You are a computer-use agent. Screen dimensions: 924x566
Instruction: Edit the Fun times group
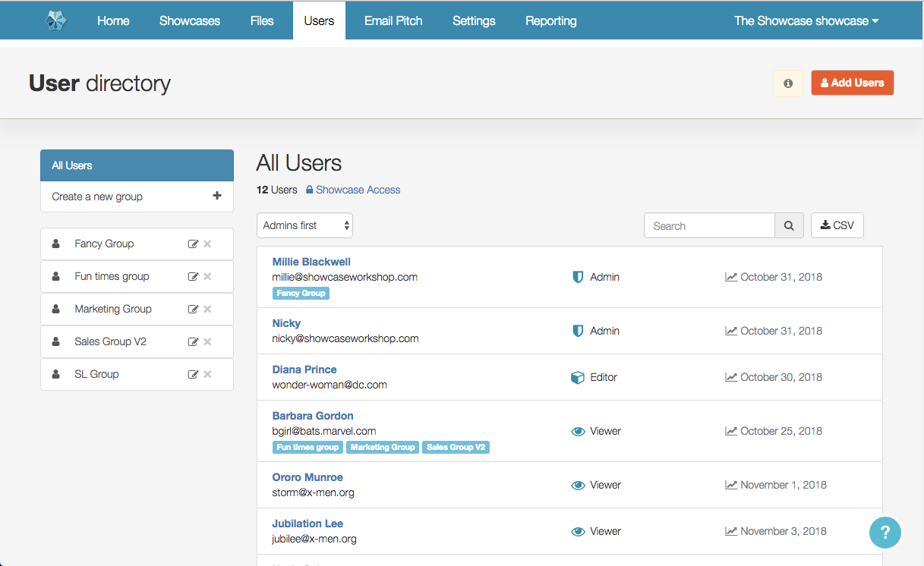pyautogui.click(x=193, y=277)
